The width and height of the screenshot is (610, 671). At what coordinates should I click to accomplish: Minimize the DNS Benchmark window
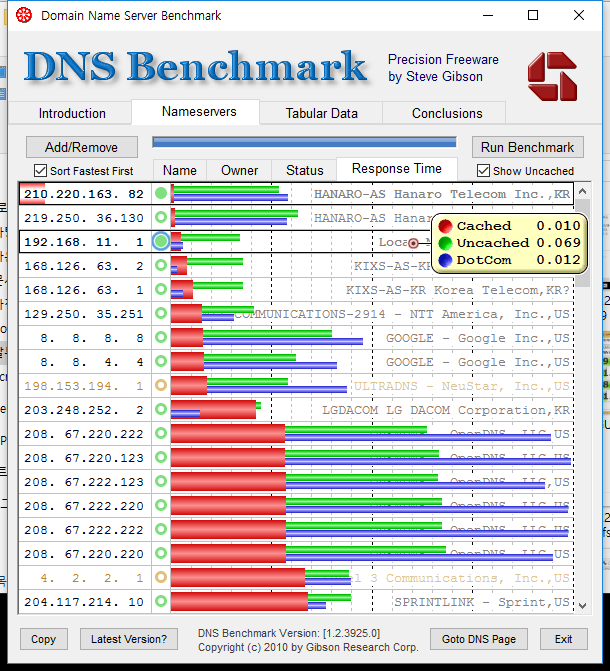pos(488,15)
